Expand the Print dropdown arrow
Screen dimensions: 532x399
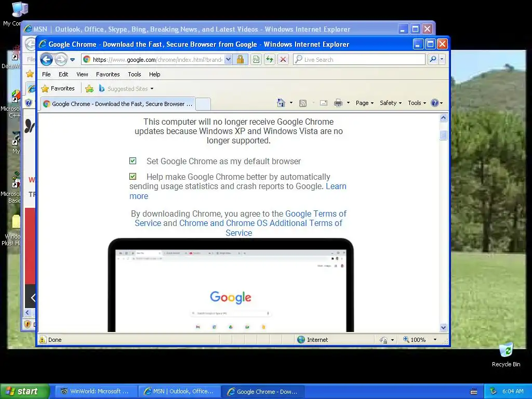[x=348, y=103]
